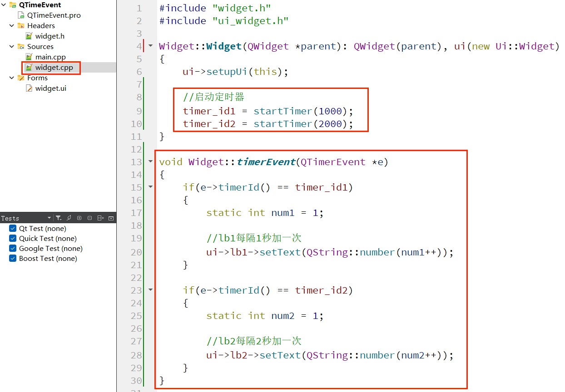Select widget.cpp in the Sources folder
565x392 pixels.
click(54, 68)
